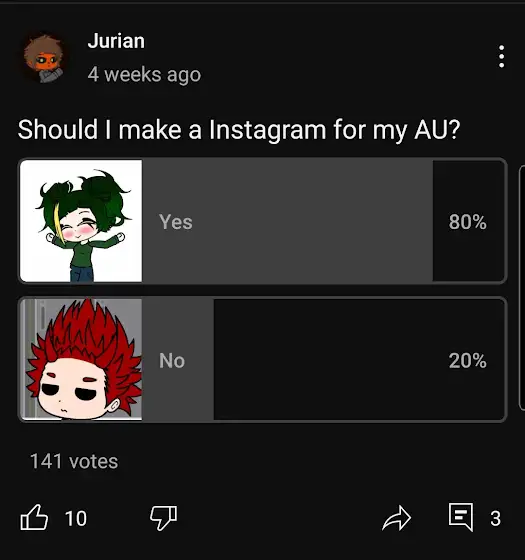The image size is (525, 560).
Task: Share the poll using arrow icon
Action: [x=396, y=518]
